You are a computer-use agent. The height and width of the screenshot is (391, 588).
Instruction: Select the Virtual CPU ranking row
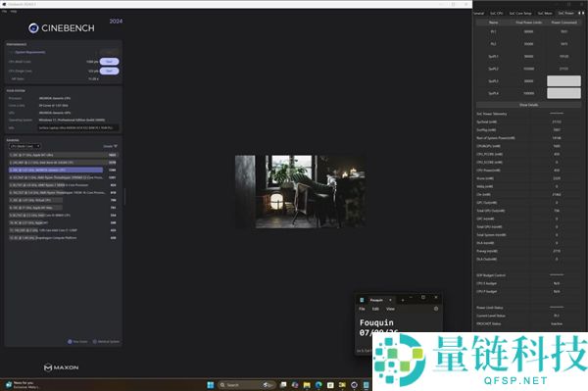tap(63, 200)
